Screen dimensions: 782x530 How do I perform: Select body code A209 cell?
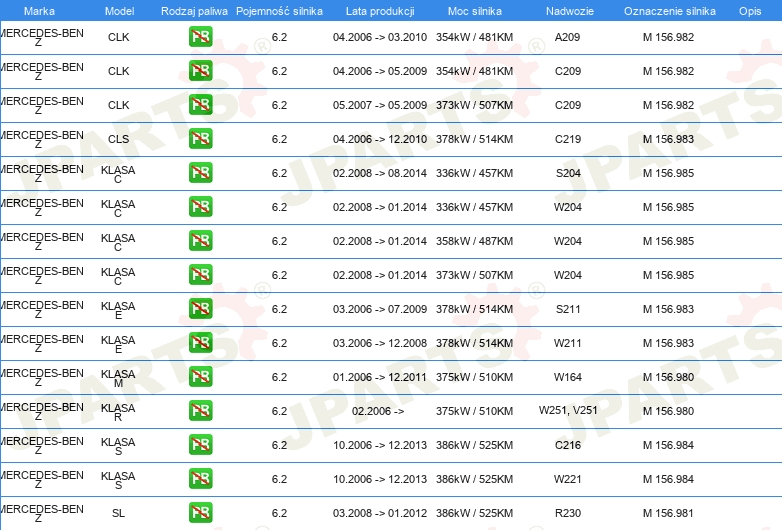[x=568, y=37]
